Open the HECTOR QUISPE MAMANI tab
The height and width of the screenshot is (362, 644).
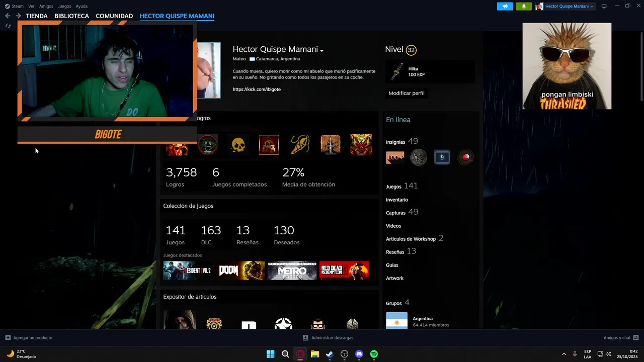(177, 16)
